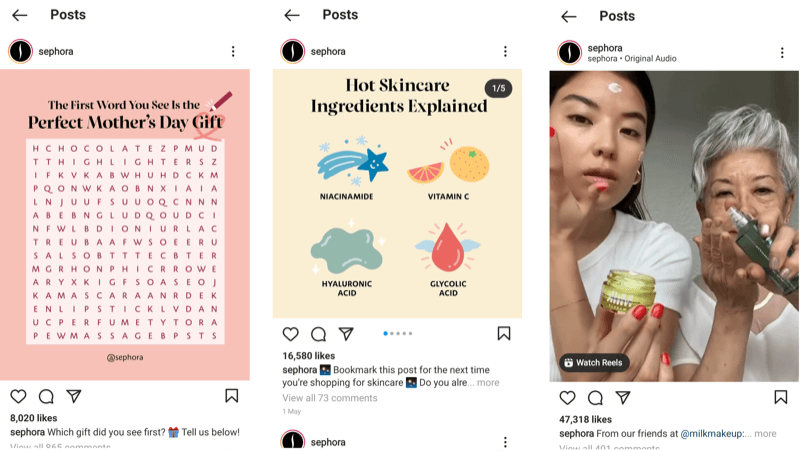Open the @milkmakeup profile mention
800x451 pixels.
[711, 434]
